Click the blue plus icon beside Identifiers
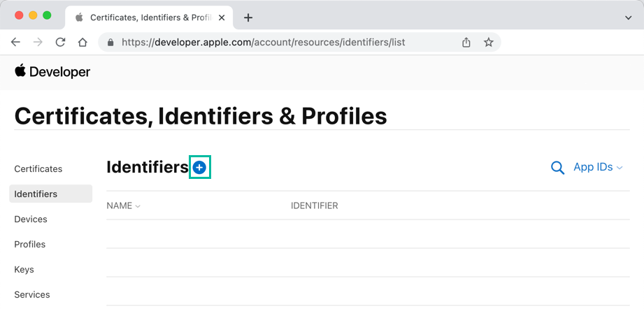The width and height of the screenshot is (644, 311). pyautogui.click(x=200, y=167)
